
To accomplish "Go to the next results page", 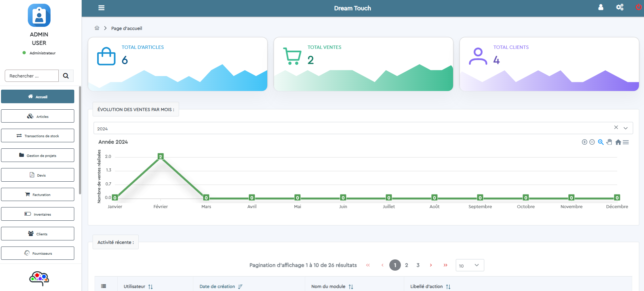I will point(431,265).
